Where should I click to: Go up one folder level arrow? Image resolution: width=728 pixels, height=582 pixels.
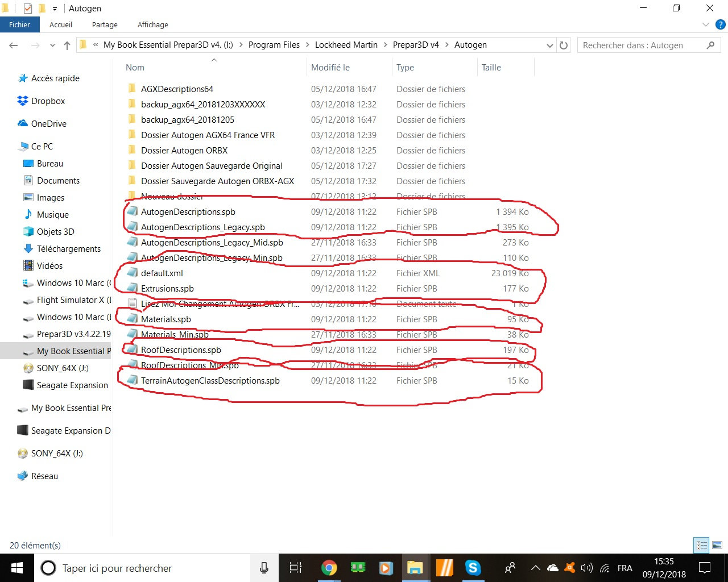pos(67,45)
